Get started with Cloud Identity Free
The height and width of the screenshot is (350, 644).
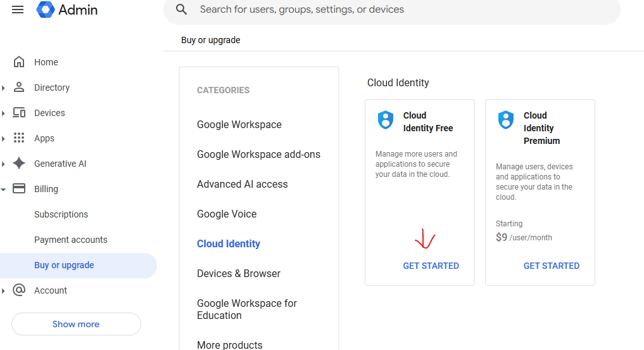click(x=431, y=266)
